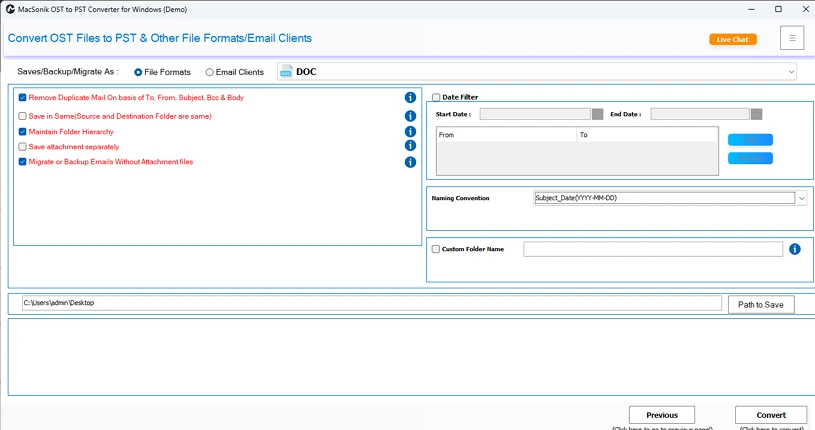The image size is (815, 430).
Task: Click the Path to Save button
Action: (760, 304)
